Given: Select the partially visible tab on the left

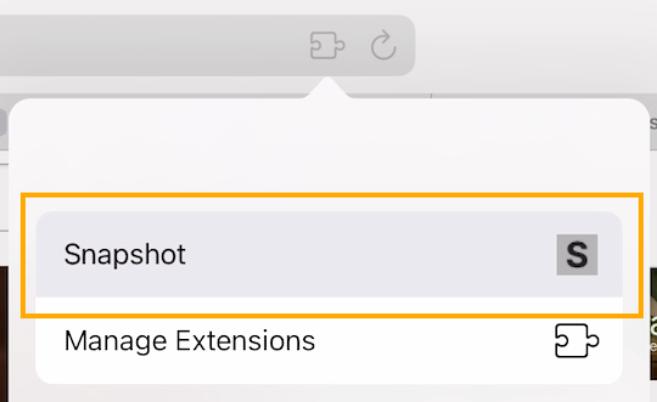Looking at the screenshot, I should coord(4,123).
